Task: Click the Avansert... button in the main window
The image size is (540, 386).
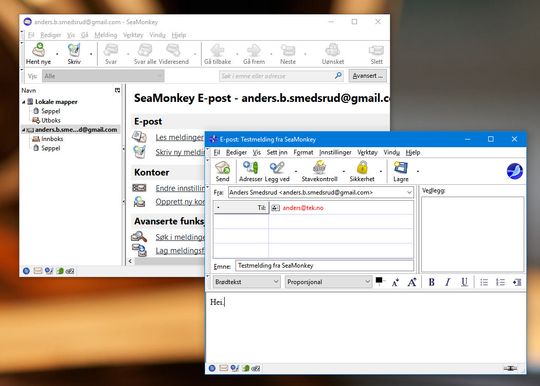Action: pyautogui.click(x=367, y=76)
